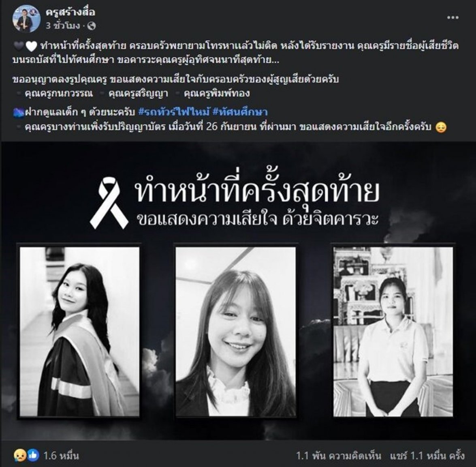The image size is (476, 467).
Task: Click the sad reaction emoji icon
Action: (x=19, y=456)
